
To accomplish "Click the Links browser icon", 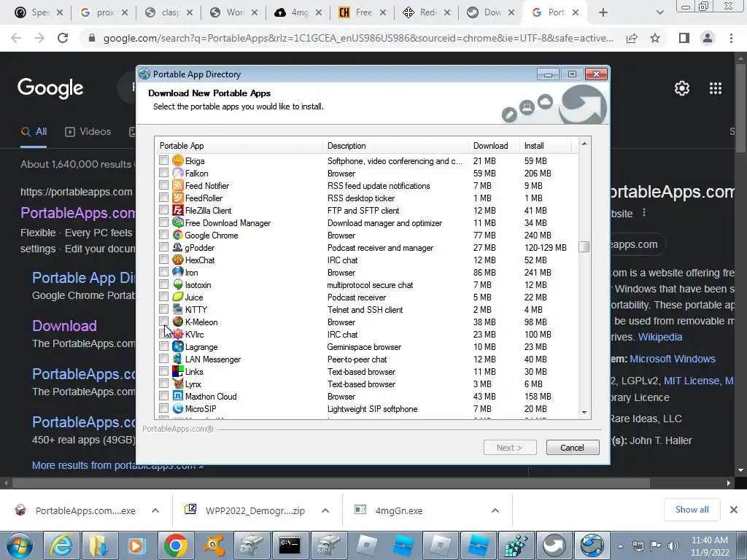I will click(x=178, y=371).
